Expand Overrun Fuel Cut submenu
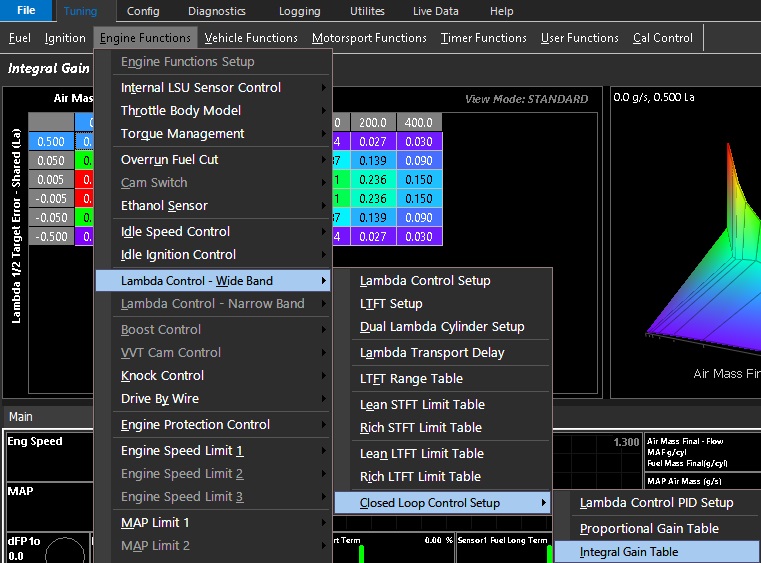Screen dimensions: 761x563 [x=214, y=160]
